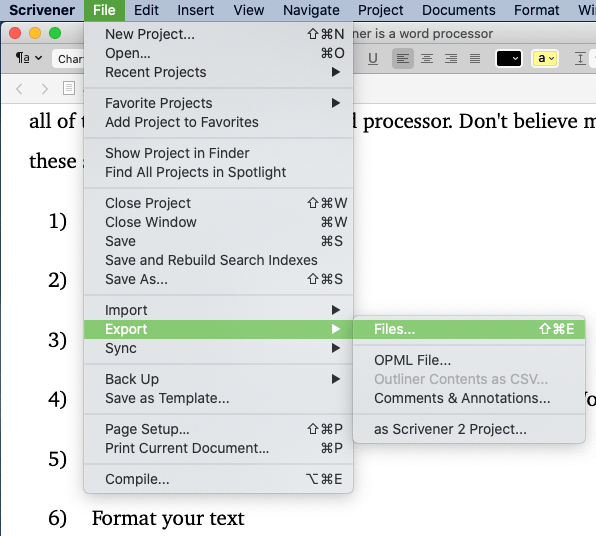This screenshot has width=596, height=536.
Task: Open paragraph style pilcrow dropdown
Action: pos(29,58)
